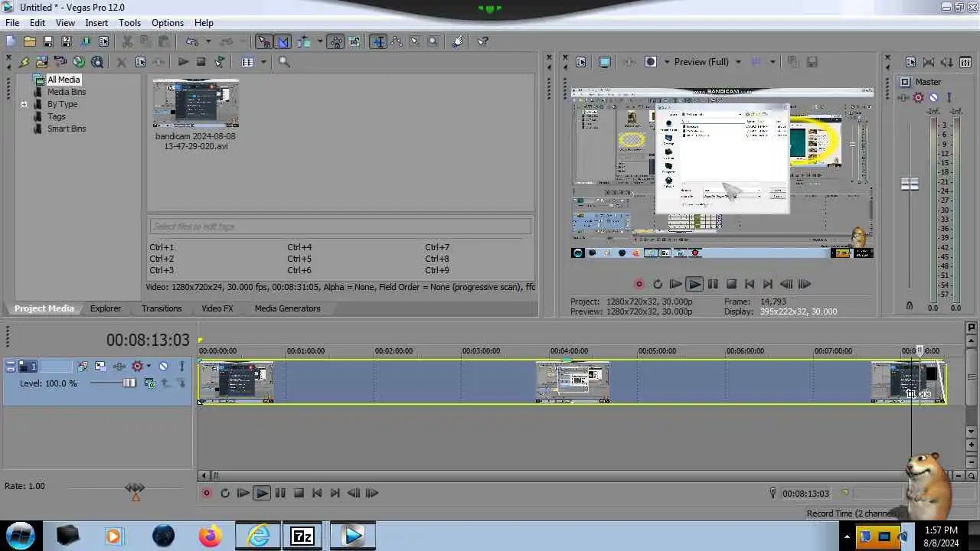Open the Split Screen View dropdown arrow
This screenshot has height=551, width=980.
667,62
